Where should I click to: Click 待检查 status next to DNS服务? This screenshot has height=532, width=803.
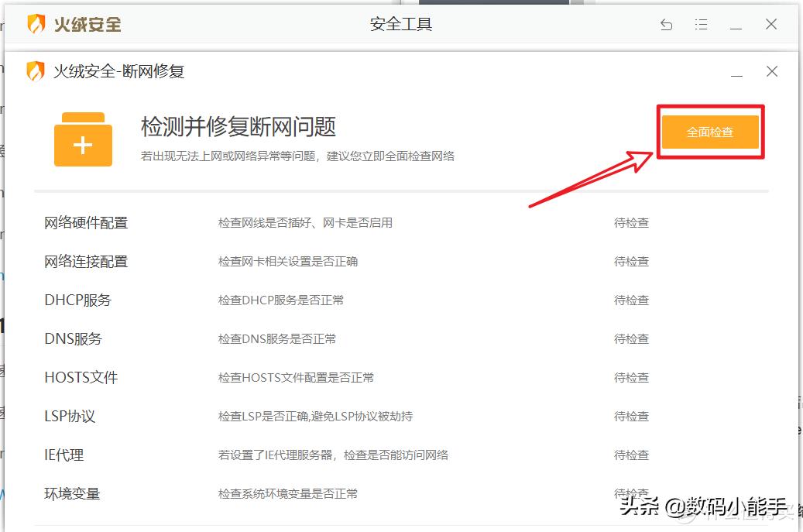[631, 338]
